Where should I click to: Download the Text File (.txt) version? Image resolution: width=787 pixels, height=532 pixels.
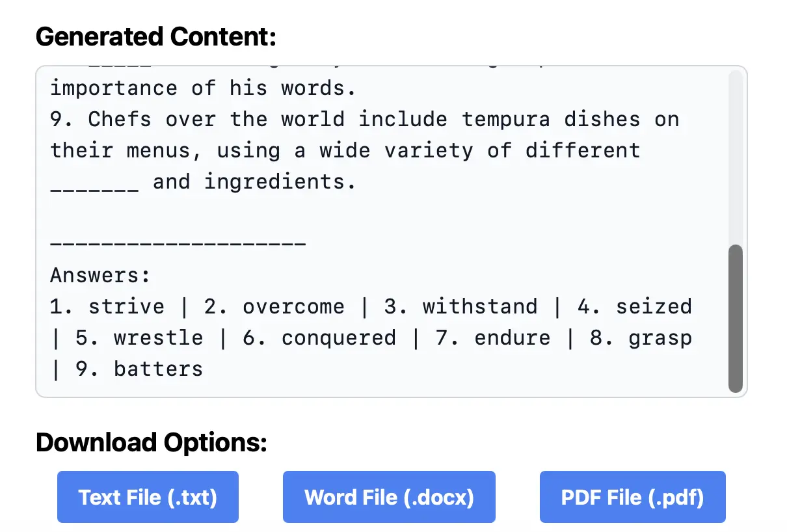coord(148,497)
